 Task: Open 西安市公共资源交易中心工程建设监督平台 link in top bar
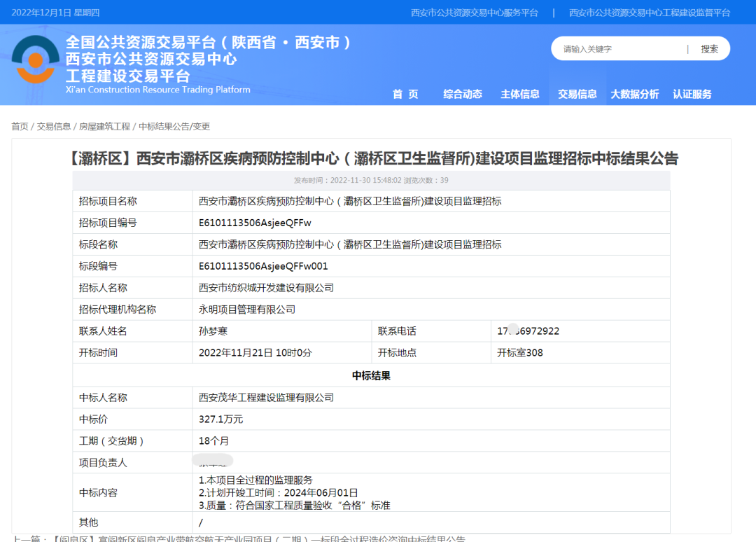pyautogui.click(x=650, y=13)
